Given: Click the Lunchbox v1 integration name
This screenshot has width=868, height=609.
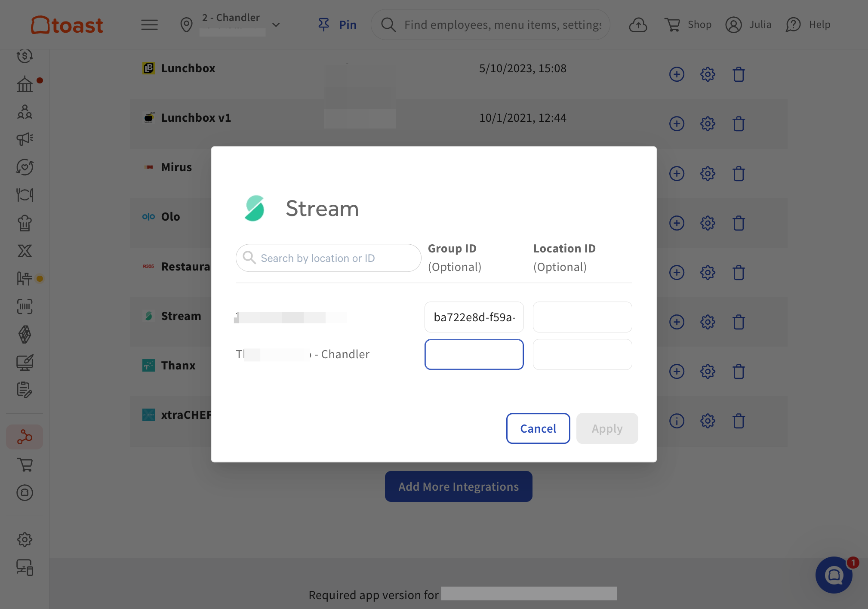Looking at the screenshot, I should click(x=196, y=117).
